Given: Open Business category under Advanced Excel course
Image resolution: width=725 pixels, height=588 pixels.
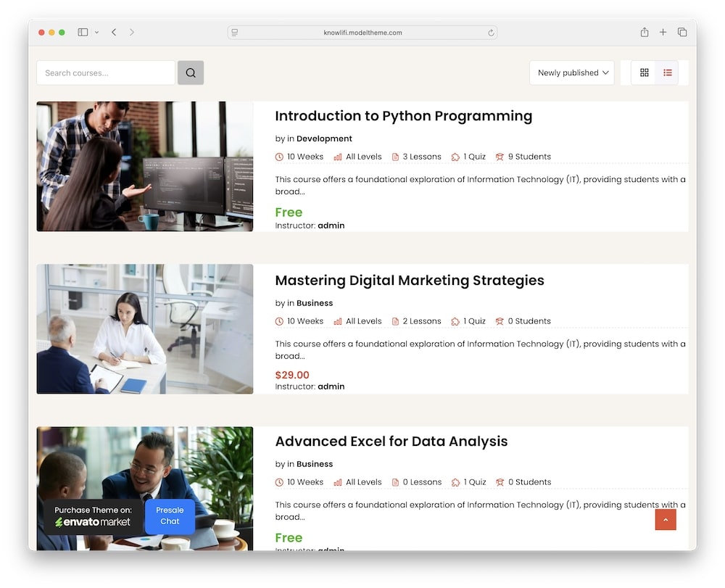Looking at the screenshot, I should [315, 464].
